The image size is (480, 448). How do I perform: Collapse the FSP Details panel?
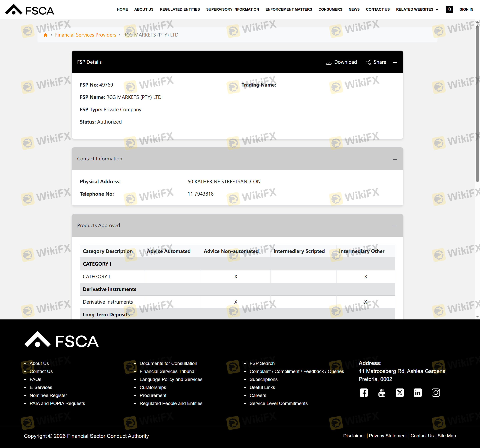tap(395, 62)
